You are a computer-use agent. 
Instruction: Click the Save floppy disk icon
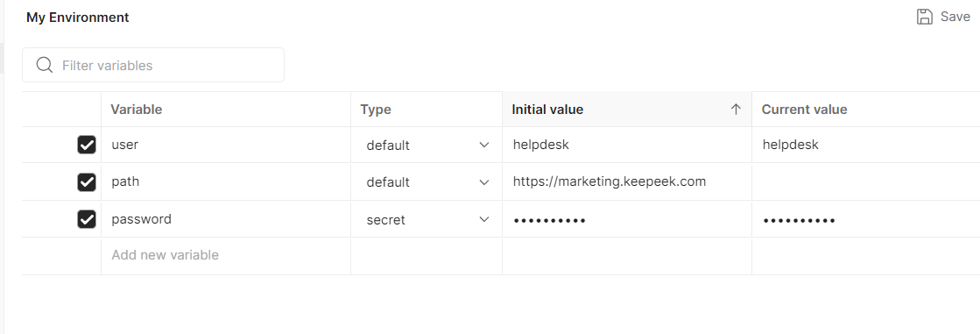tap(924, 17)
